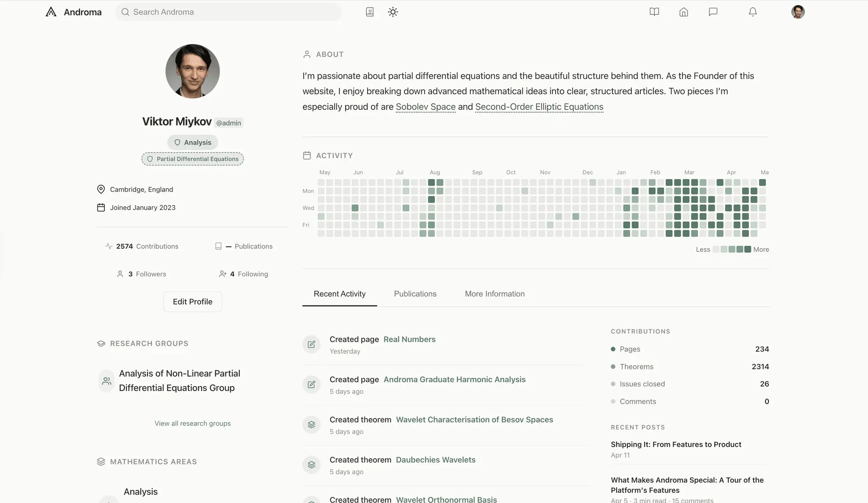Click the Search Androma field

228,12
